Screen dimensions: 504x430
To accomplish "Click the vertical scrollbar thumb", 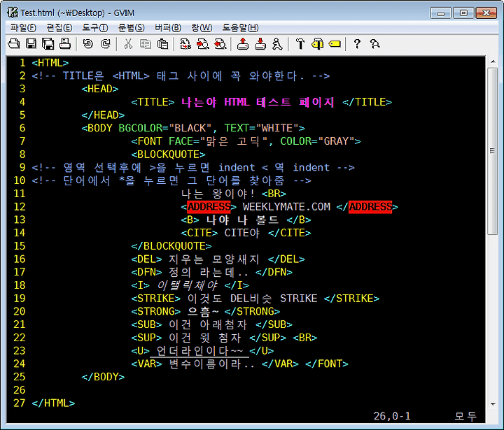I will pos(493,151).
